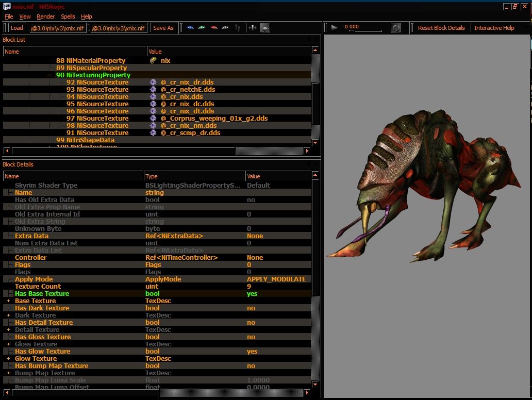Collapse the 90 NiTexturingProperty node
532x400 pixels.
(50, 75)
